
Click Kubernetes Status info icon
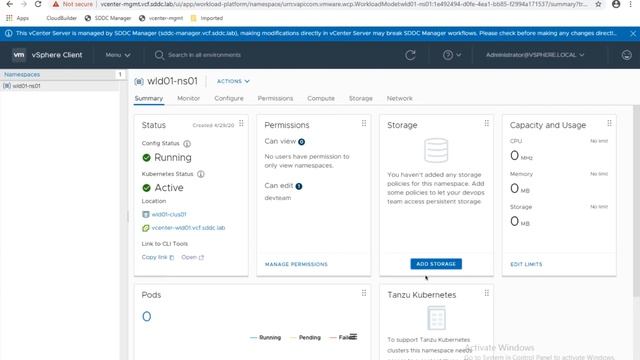click(x=201, y=174)
